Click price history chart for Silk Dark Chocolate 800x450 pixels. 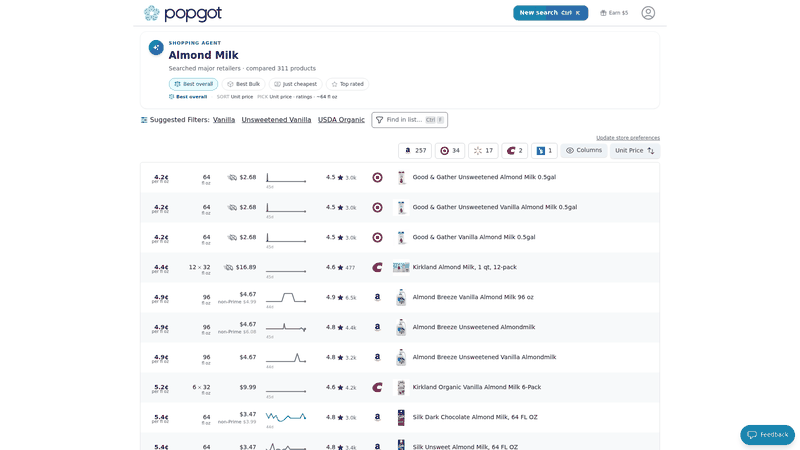[x=286, y=417]
